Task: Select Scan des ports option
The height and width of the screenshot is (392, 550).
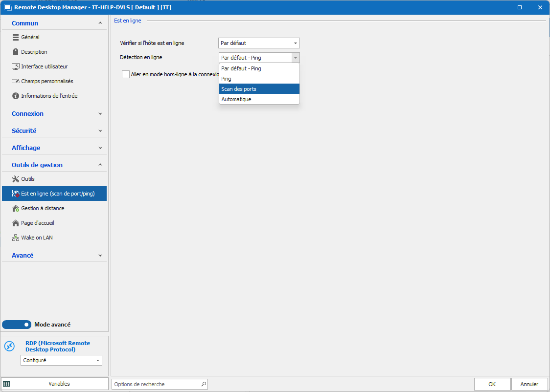Action: tap(259, 89)
